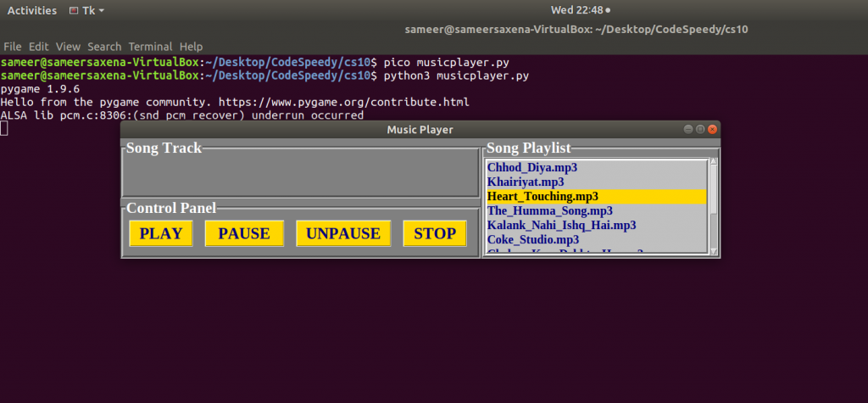Pick The_Humma_Song.mp3 from the list
Image resolution: width=868 pixels, height=403 pixels.
tap(549, 211)
